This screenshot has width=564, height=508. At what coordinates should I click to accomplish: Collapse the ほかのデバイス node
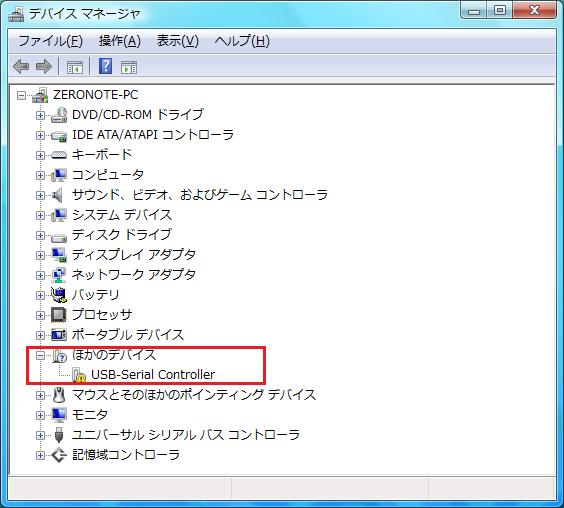pyautogui.click(x=40, y=355)
